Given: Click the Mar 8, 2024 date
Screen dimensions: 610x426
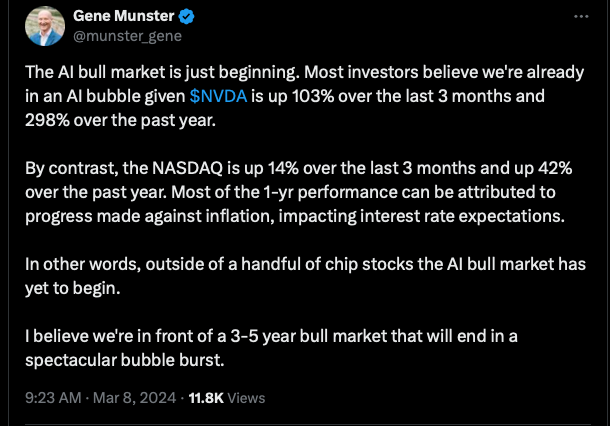Looking at the screenshot, I should click(x=135, y=397).
